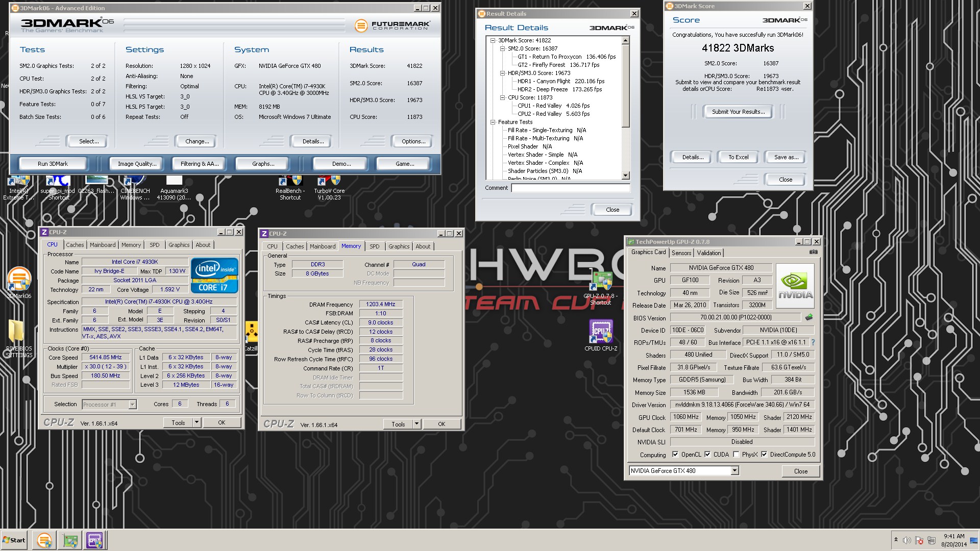Click the GPU-Z screenshot camera icon
This screenshot has width=980, height=551.
tap(814, 252)
